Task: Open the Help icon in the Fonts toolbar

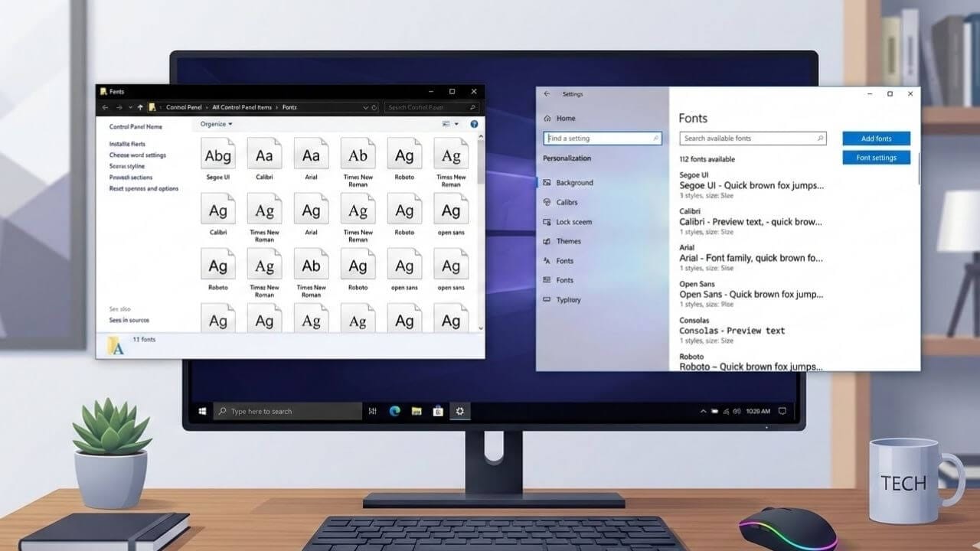Action: coord(473,123)
